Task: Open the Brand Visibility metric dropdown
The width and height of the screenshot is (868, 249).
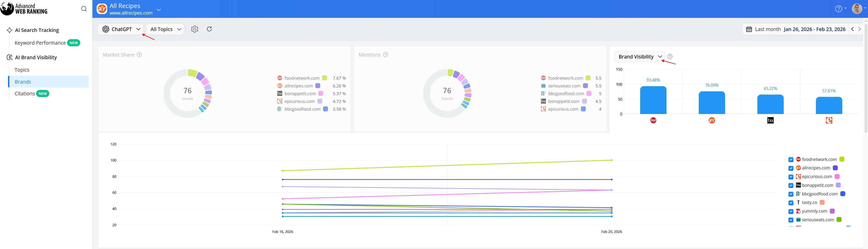Action: click(x=640, y=57)
